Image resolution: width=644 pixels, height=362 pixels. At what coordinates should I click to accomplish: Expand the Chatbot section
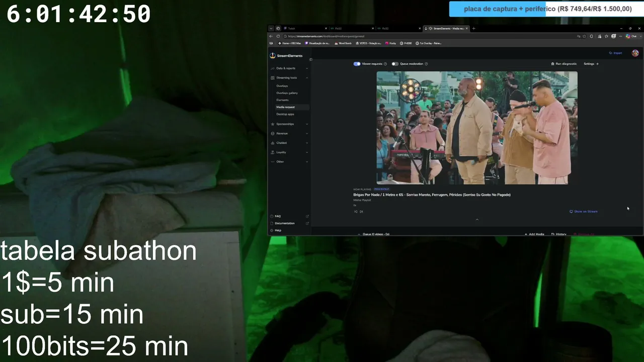289,143
